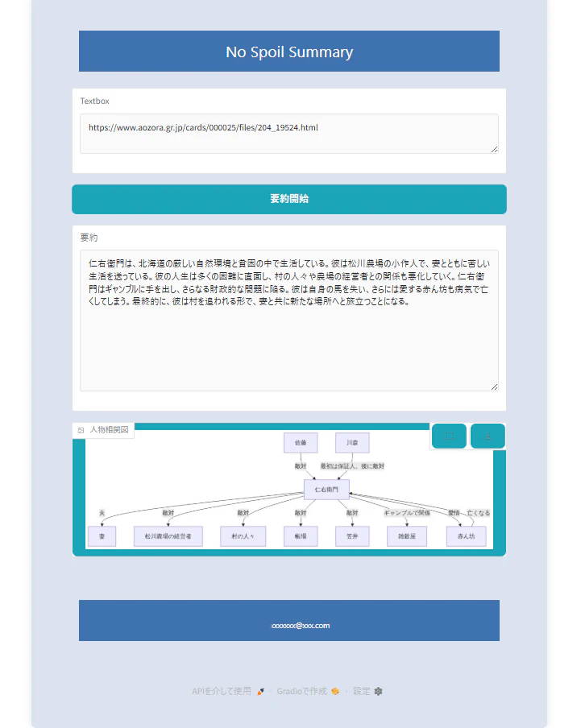Click the email address in the blue footer
The image size is (581, 728).
[300, 626]
